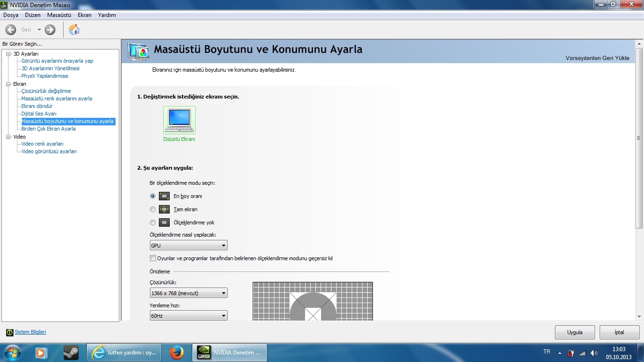
Task: Open the Düzen menu
Action: coord(33,15)
